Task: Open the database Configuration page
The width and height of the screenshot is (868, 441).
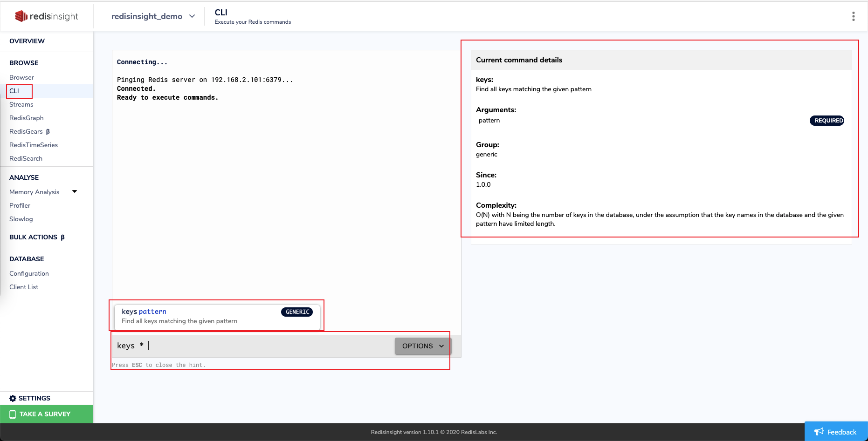Action: coord(29,273)
